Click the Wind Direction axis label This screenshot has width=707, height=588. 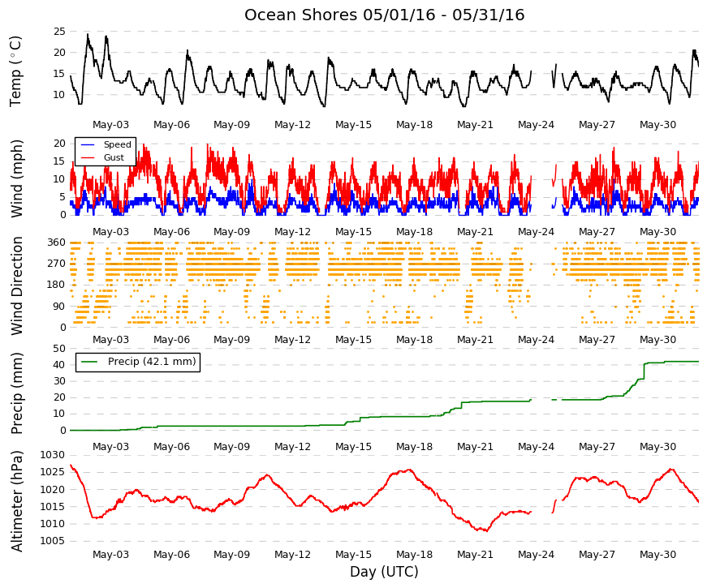16,285
